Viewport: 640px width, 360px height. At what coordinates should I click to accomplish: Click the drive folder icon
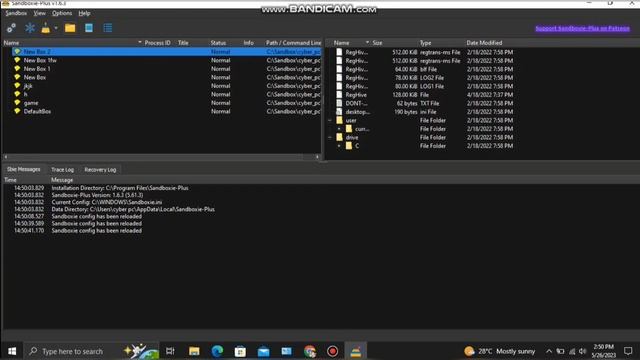click(x=340, y=137)
